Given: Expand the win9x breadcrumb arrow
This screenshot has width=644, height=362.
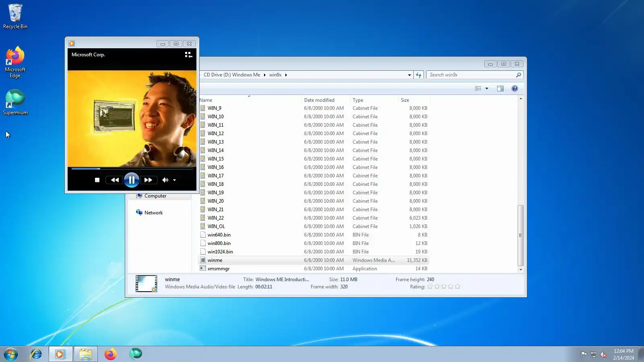Looking at the screenshot, I should coord(286,75).
